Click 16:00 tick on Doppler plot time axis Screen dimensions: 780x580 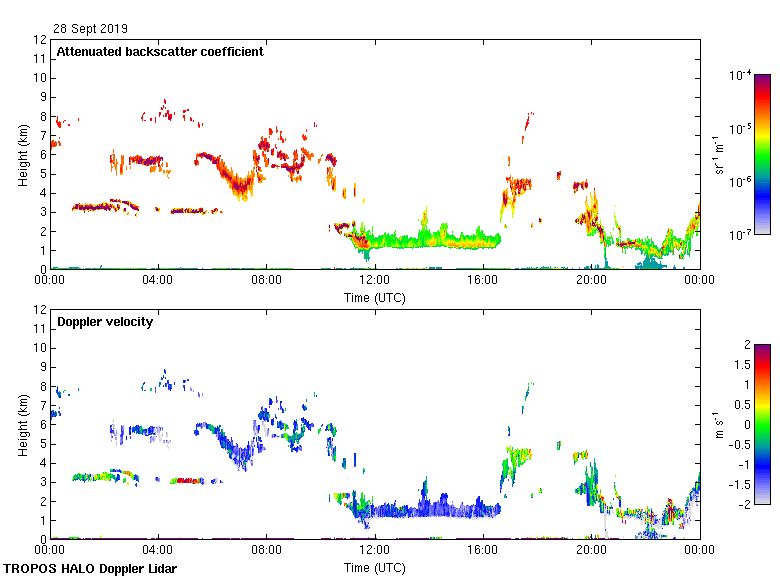(x=483, y=551)
